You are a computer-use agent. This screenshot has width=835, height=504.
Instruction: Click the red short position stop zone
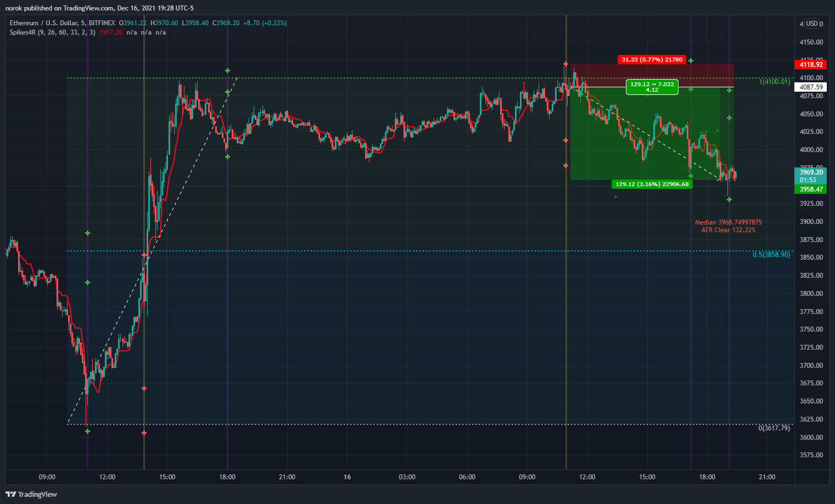coord(652,76)
